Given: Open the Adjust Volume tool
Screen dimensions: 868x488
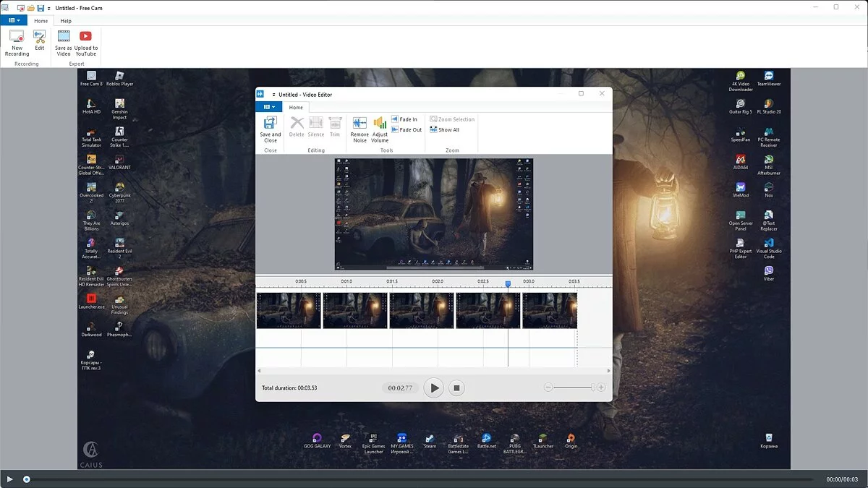Looking at the screenshot, I should point(380,129).
